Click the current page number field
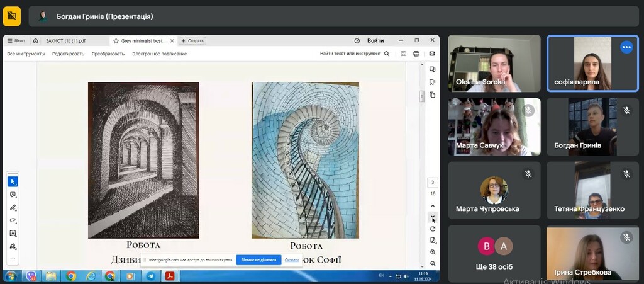The image size is (644, 284). [x=433, y=183]
